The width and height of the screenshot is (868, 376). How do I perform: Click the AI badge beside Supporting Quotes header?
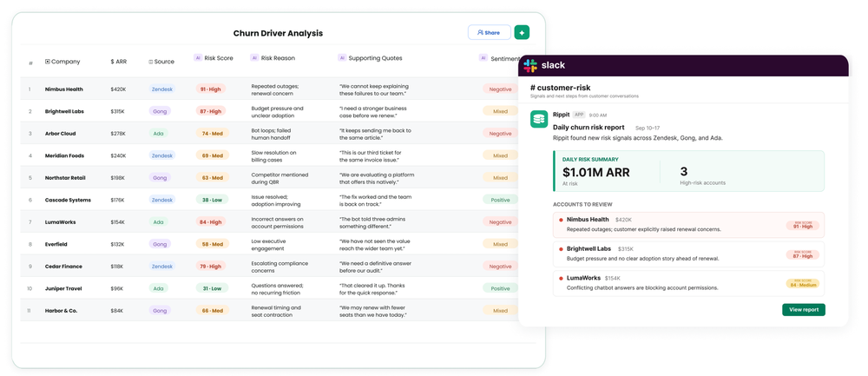(x=341, y=57)
